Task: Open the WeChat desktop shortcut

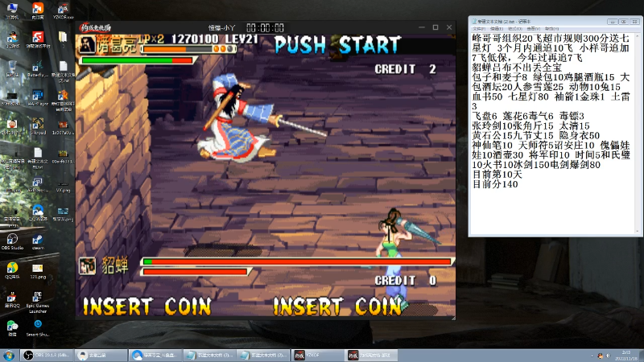Action: click(12, 328)
